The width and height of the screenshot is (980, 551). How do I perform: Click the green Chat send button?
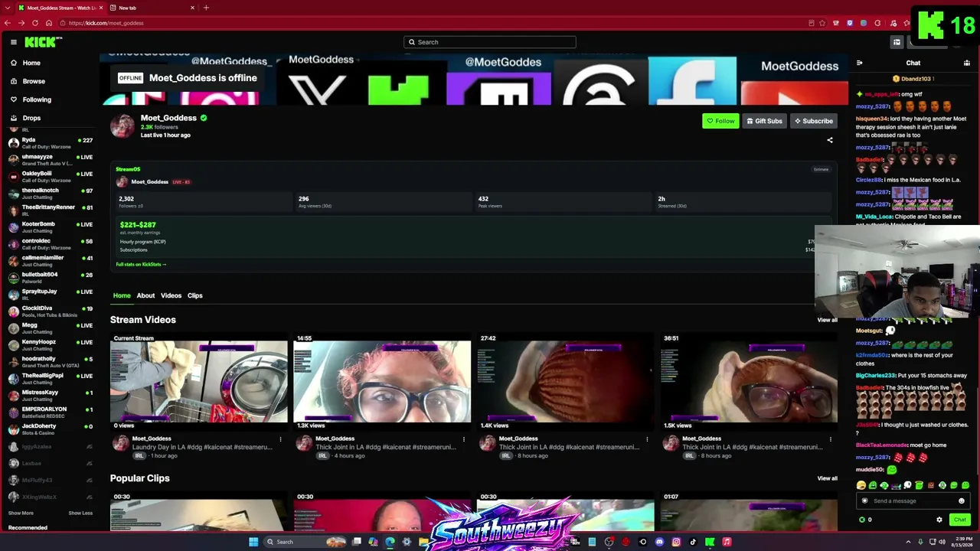960,520
